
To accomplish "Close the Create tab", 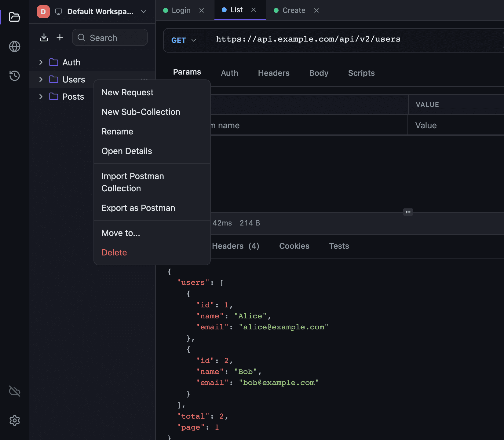I will [x=316, y=10].
